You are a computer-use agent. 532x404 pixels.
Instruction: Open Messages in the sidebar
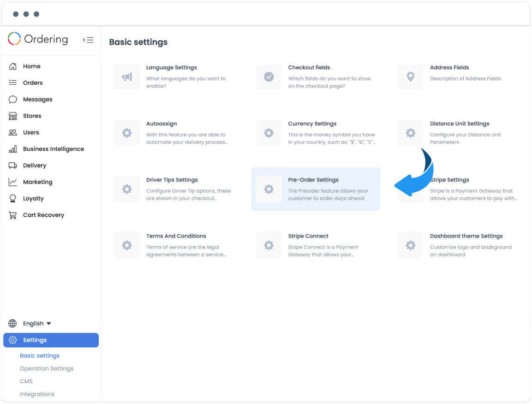click(x=38, y=100)
